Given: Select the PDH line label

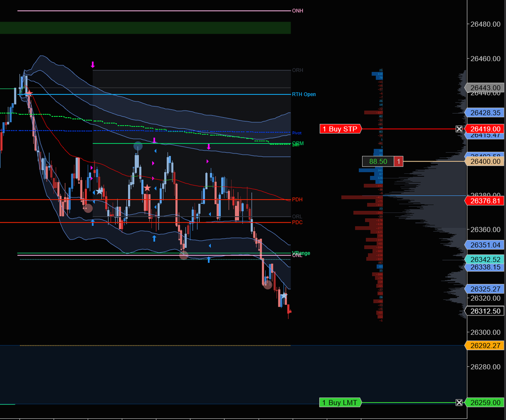Looking at the screenshot, I should 297,199.
